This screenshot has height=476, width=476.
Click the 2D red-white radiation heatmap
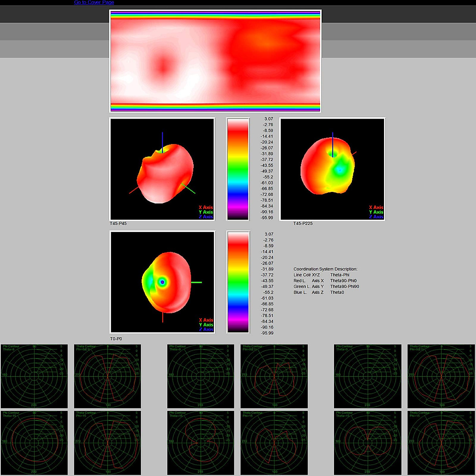click(215, 61)
